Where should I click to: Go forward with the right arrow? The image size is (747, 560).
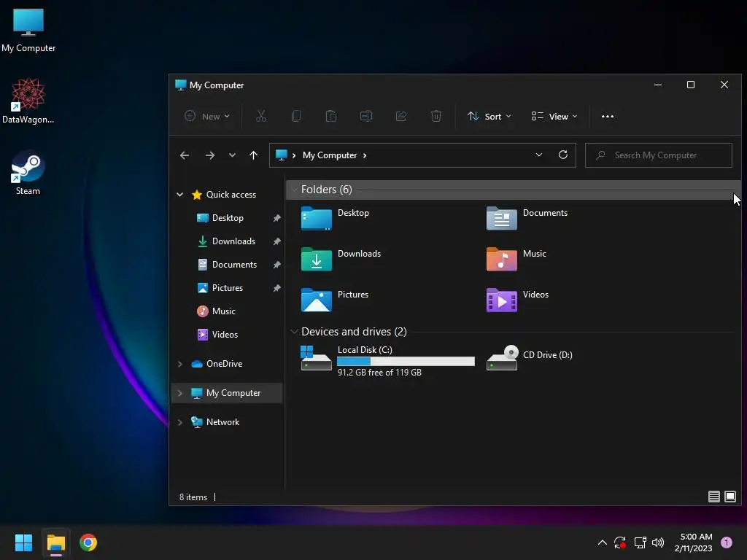[x=209, y=155]
